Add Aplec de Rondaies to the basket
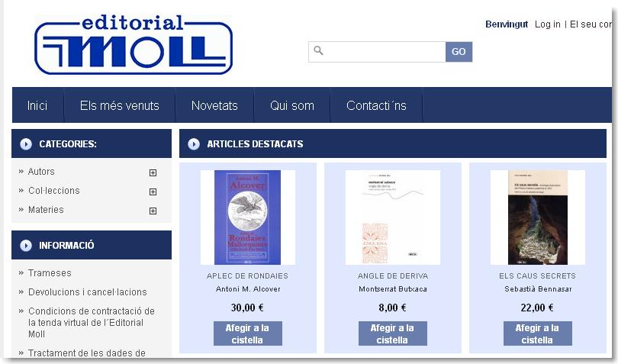 coord(247,333)
